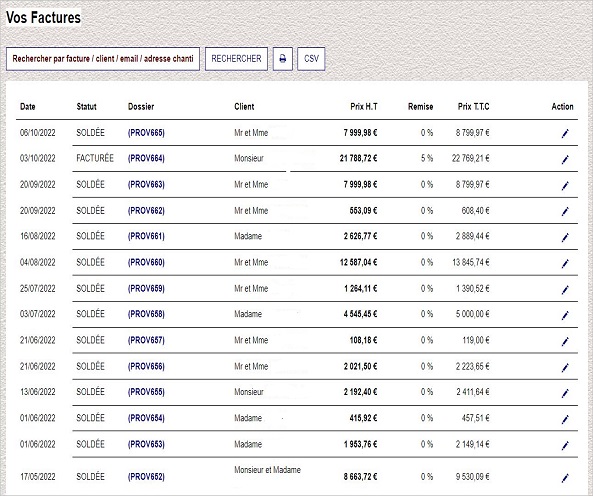
Task: Edit invoice PROV664 with pencil icon
Action: pyautogui.click(x=565, y=160)
